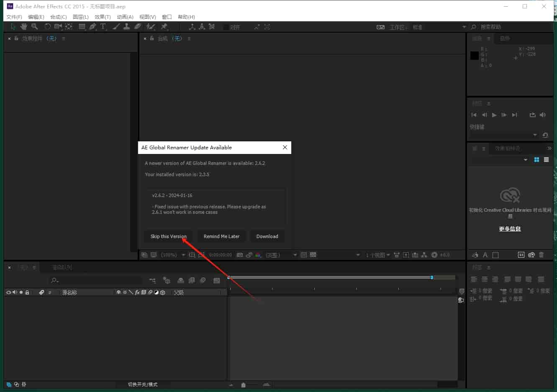Select the Hand tool

(x=24, y=27)
